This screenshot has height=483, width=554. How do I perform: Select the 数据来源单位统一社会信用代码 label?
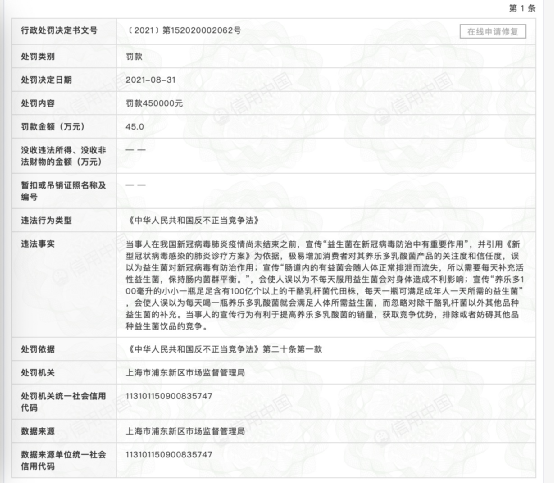coord(63,460)
